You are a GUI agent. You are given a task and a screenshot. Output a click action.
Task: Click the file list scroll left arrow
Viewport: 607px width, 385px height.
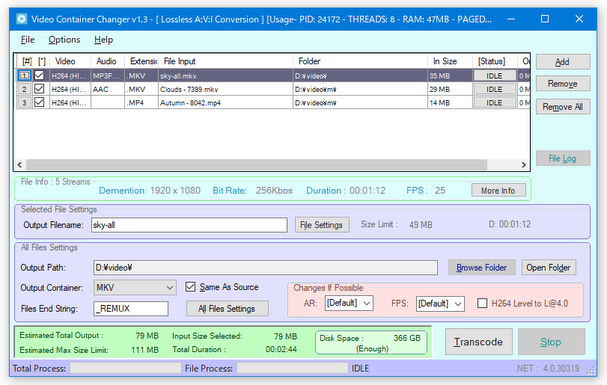20,164
